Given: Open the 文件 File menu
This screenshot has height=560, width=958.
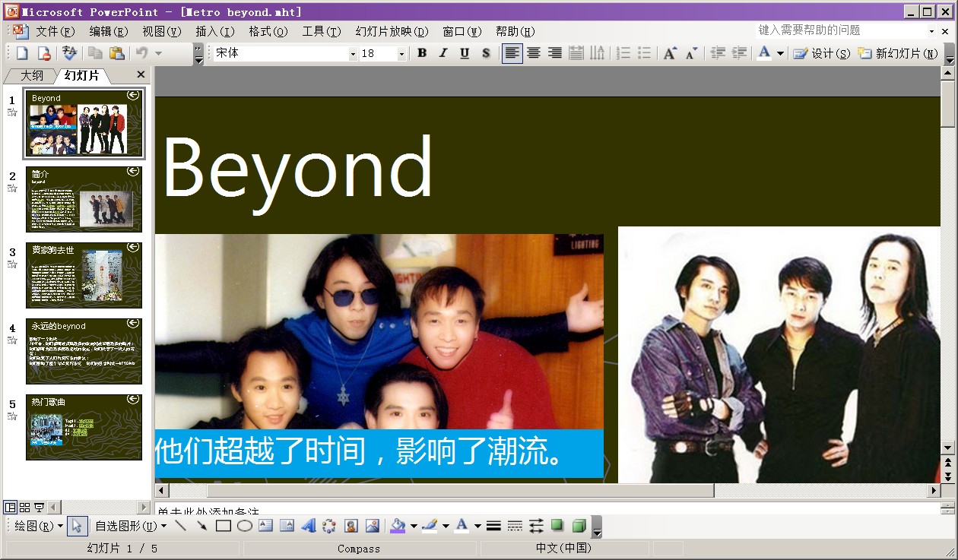Looking at the screenshot, I should 55,31.
